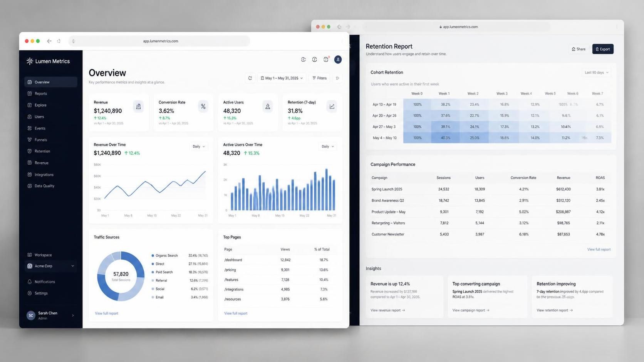Viewport: 644px width, 362px height.
Task: Click the Paid Search legend color dot
Action: coord(153,272)
